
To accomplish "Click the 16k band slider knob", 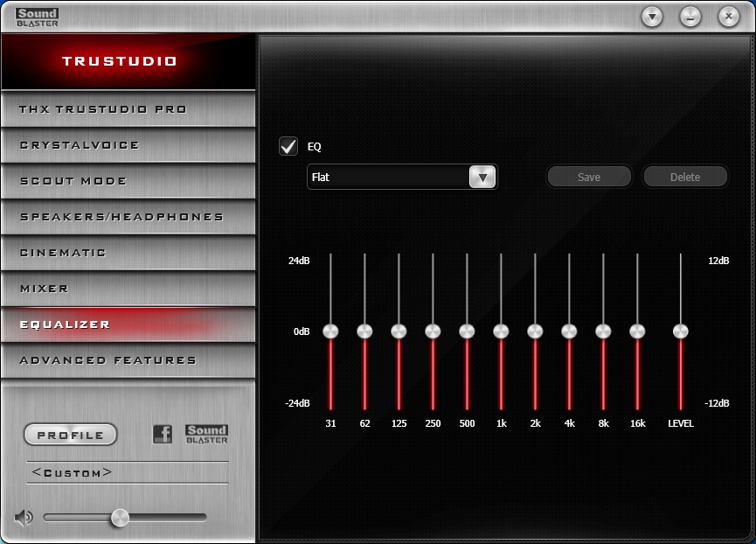I will (x=637, y=331).
